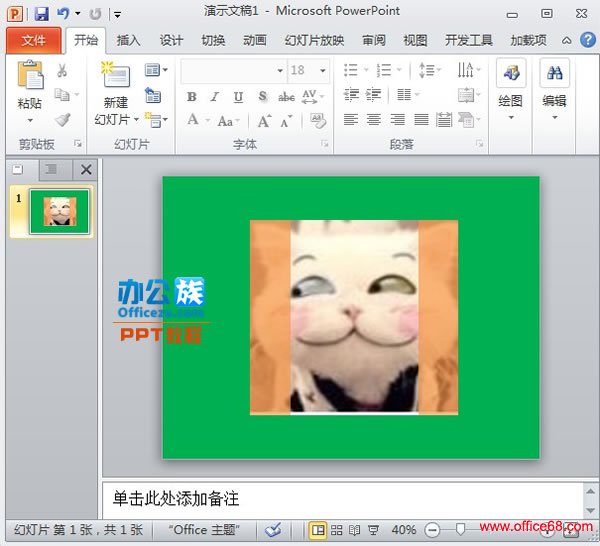This screenshot has height=546, width=600.
Task: Toggle Italic formatting
Action: 215,96
